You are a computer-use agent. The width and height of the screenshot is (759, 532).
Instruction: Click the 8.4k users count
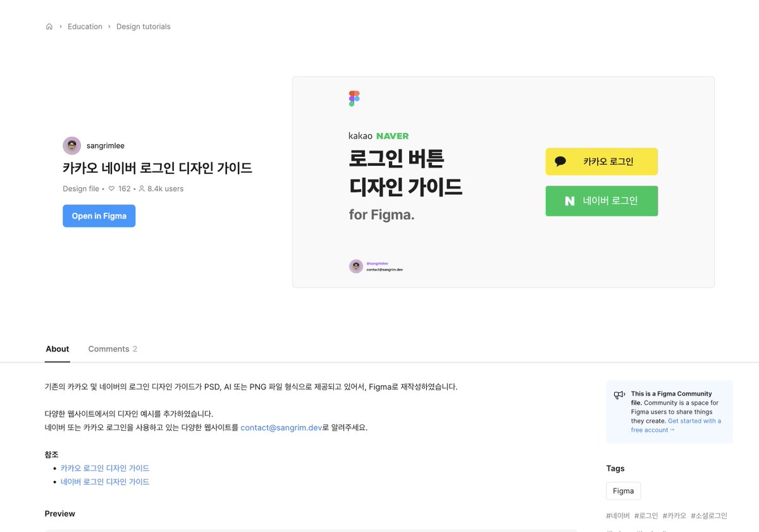[x=166, y=189]
